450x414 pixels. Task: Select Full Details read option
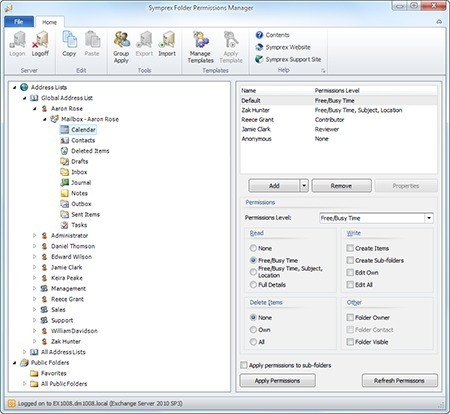pos(253,285)
